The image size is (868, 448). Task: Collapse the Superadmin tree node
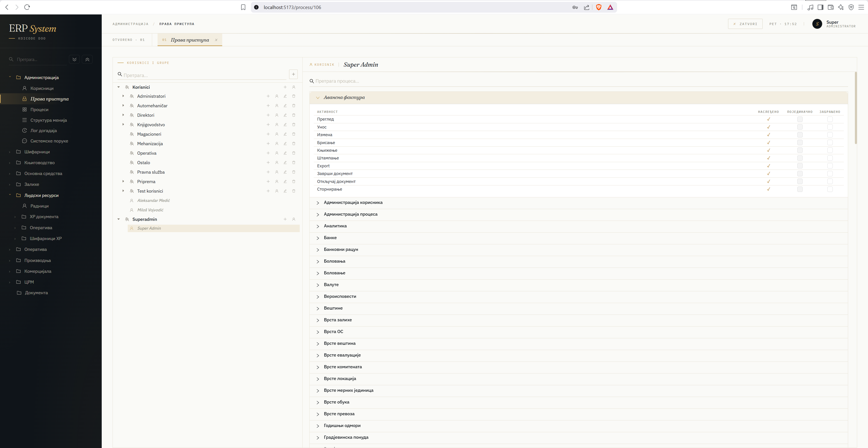tap(119, 219)
